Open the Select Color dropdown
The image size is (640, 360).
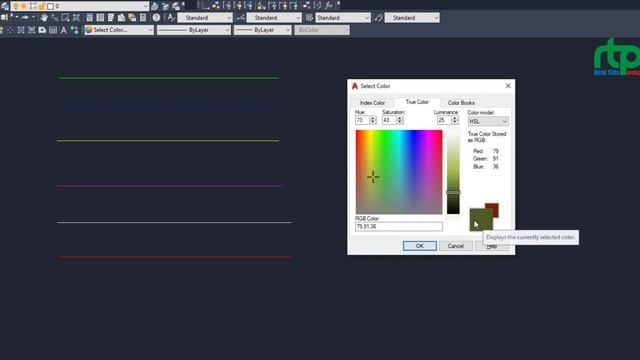[119, 30]
